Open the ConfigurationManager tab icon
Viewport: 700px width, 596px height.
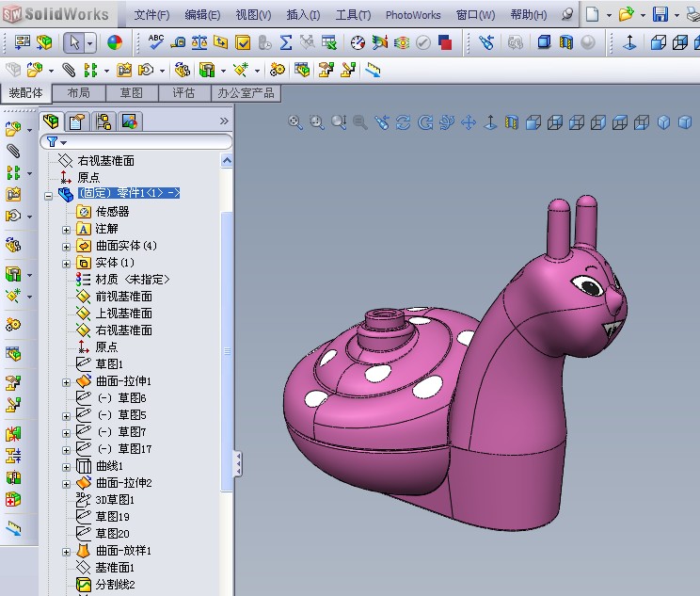tap(103, 121)
